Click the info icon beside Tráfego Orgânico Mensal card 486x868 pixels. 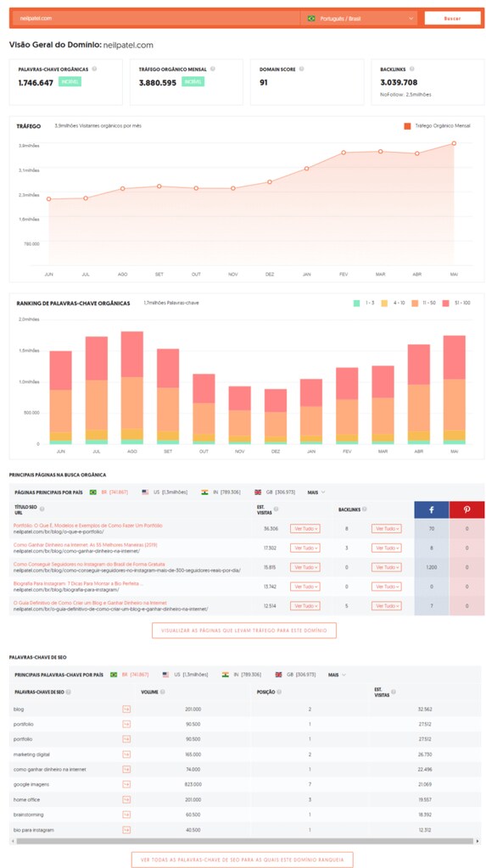click(x=213, y=70)
